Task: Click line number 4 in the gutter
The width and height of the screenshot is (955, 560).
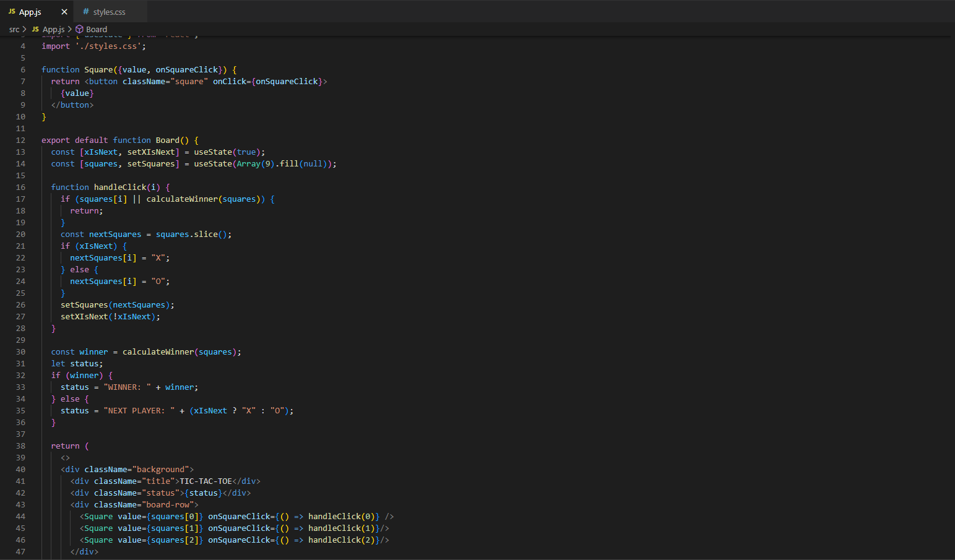Action: pyautogui.click(x=23, y=46)
